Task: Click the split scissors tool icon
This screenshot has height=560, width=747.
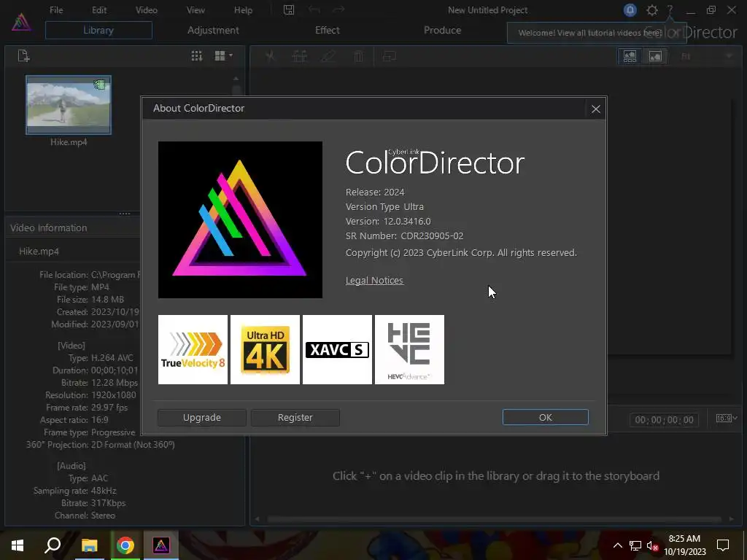Action: click(x=271, y=57)
